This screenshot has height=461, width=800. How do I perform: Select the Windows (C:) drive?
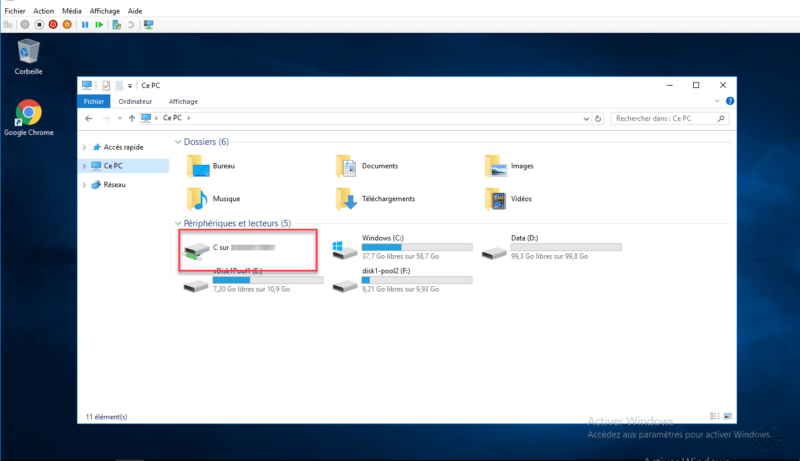point(402,247)
